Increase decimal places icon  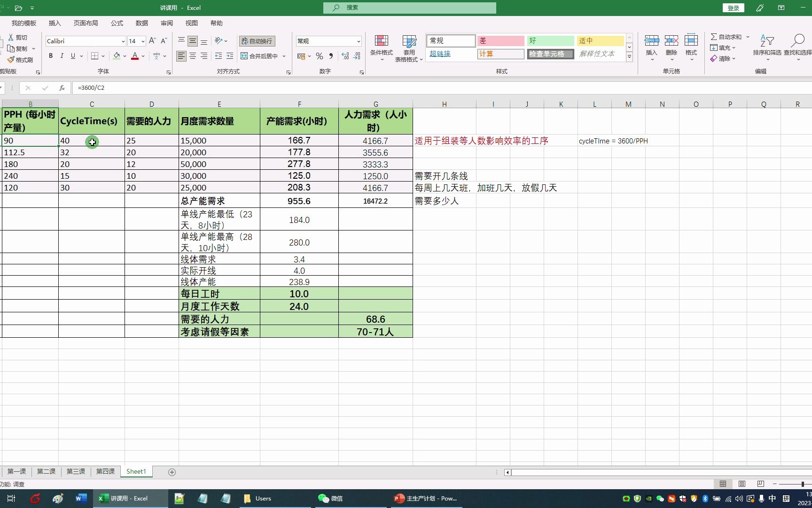[345, 56]
